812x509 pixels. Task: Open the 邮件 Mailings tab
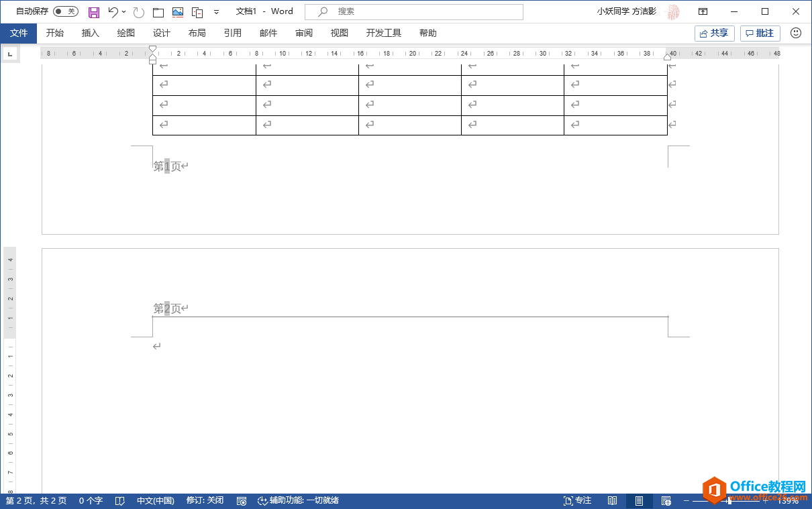tap(268, 33)
